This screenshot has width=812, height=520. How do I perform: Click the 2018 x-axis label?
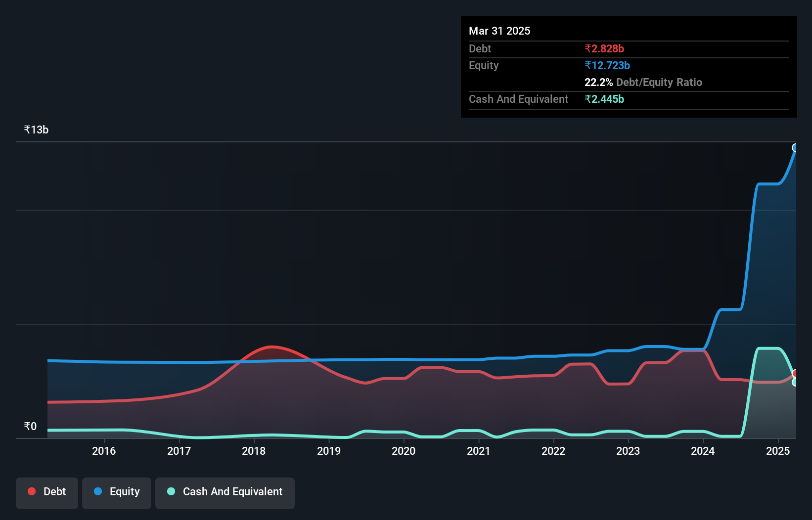[x=254, y=451]
